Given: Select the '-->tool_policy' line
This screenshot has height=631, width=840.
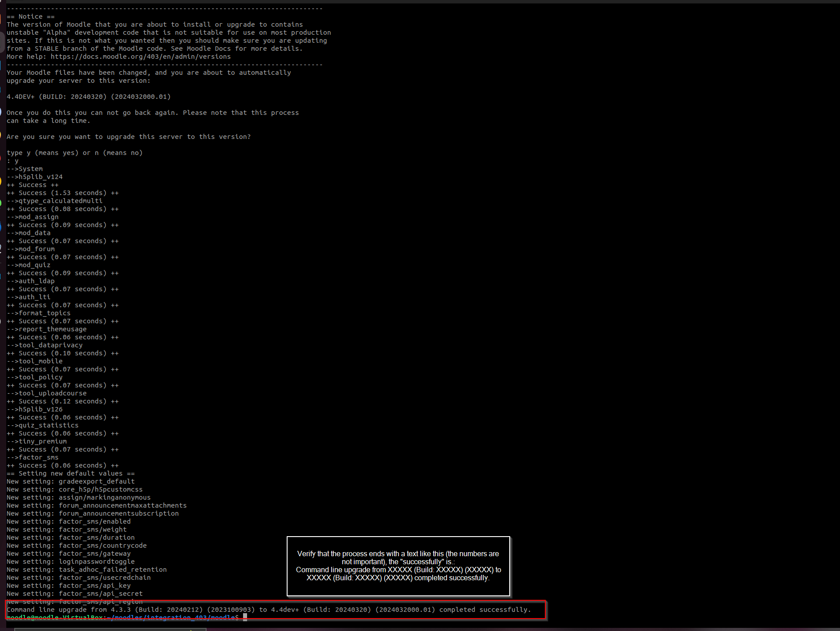Looking at the screenshot, I should [35, 377].
